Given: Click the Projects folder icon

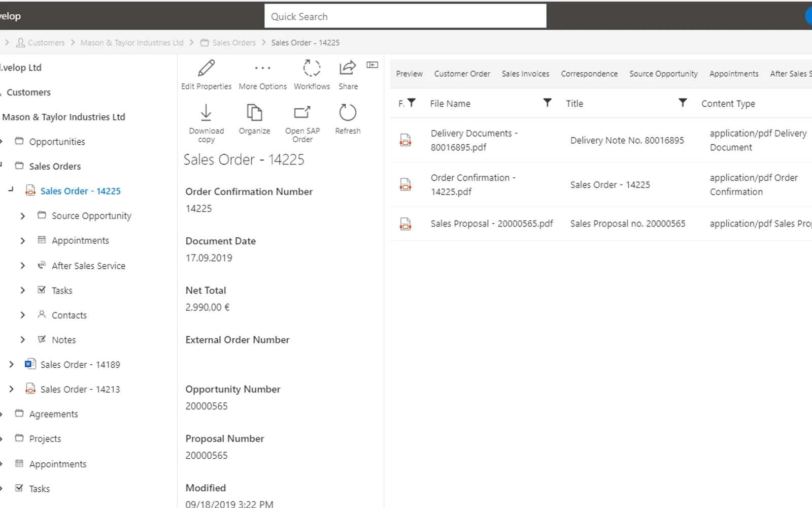Looking at the screenshot, I should pyautogui.click(x=19, y=438).
